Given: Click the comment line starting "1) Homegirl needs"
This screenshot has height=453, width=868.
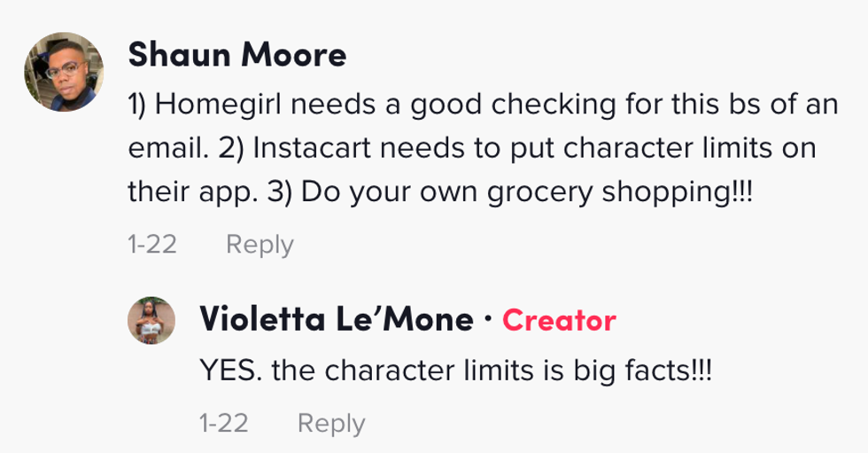Looking at the screenshot, I should 483,105.
